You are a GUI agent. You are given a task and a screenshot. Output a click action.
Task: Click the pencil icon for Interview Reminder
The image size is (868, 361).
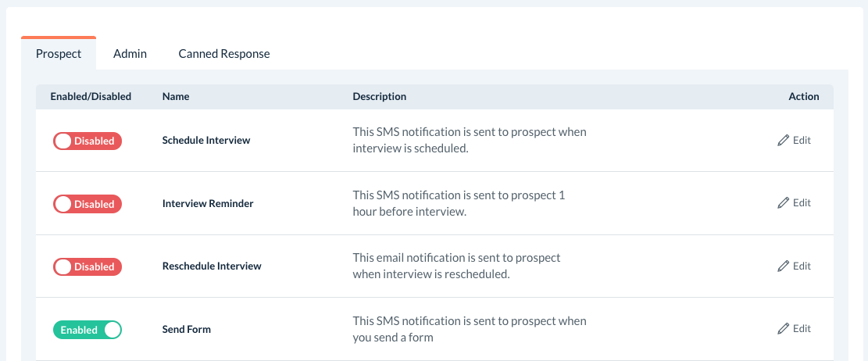click(784, 203)
